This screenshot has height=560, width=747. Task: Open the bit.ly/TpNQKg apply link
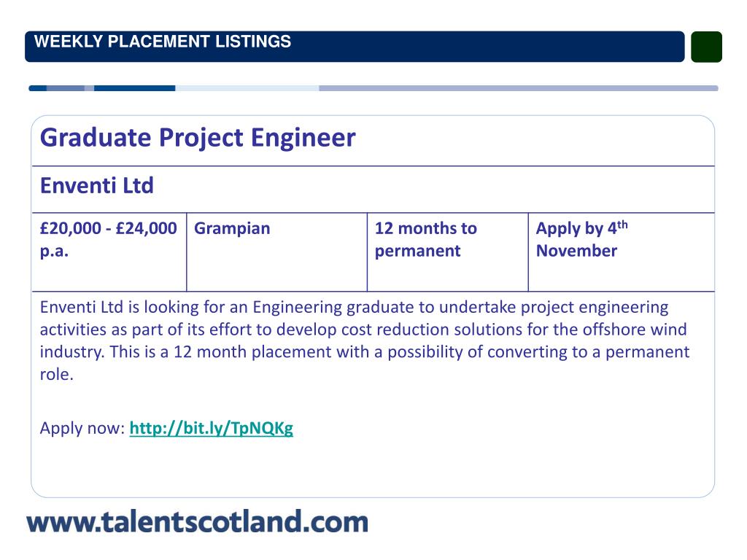pyautogui.click(x=211, y=428)
